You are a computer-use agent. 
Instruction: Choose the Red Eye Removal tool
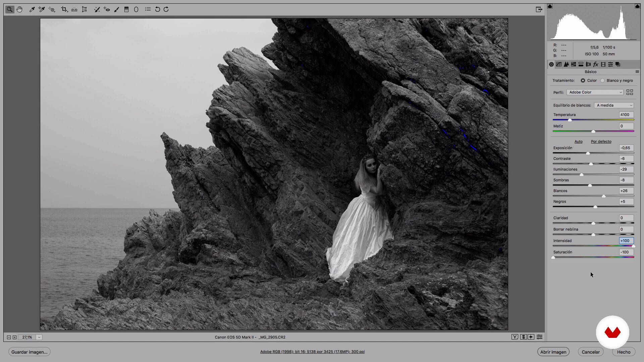(107, 9)
